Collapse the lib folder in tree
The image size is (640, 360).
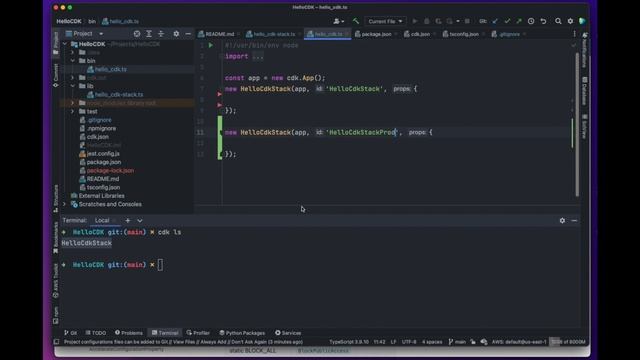tap(73, 86)
